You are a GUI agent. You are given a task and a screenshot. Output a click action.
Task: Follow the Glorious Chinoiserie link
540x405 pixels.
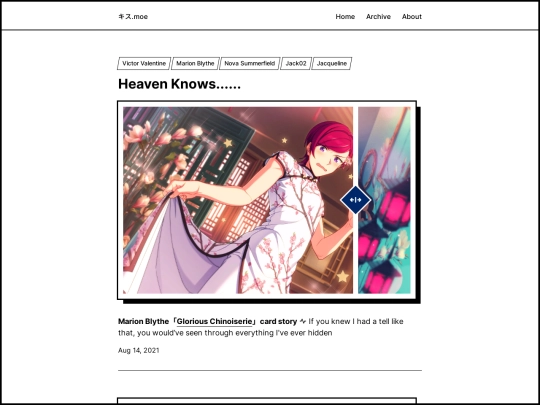tap(215, 322)
